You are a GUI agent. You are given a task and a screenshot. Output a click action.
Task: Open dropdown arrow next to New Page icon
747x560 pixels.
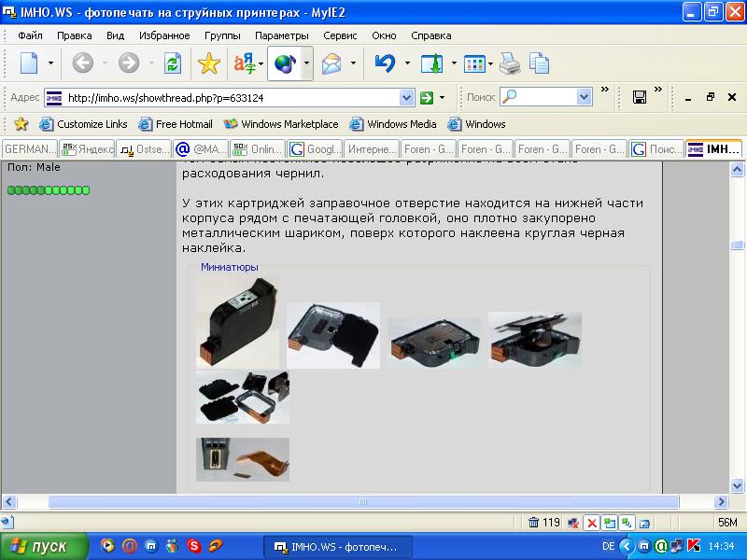[x=51, y=63]
